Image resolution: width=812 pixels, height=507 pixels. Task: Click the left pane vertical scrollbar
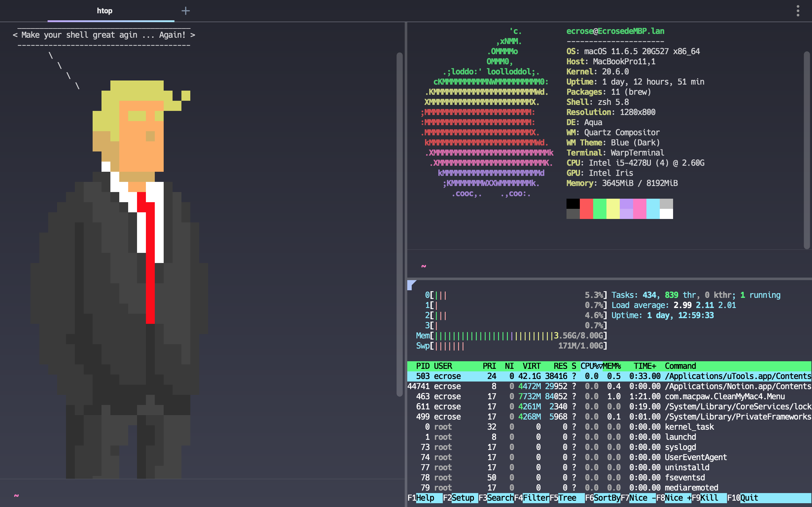tap(399, 225)
